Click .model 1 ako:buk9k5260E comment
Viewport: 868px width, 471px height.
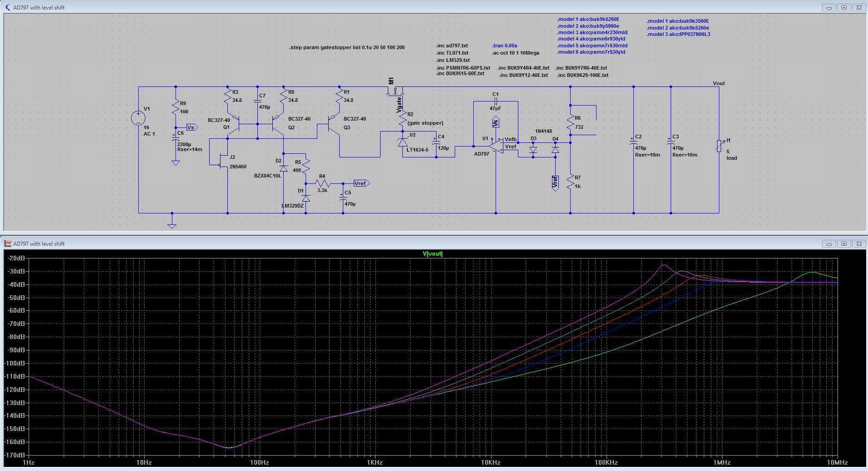coord(588,20)
